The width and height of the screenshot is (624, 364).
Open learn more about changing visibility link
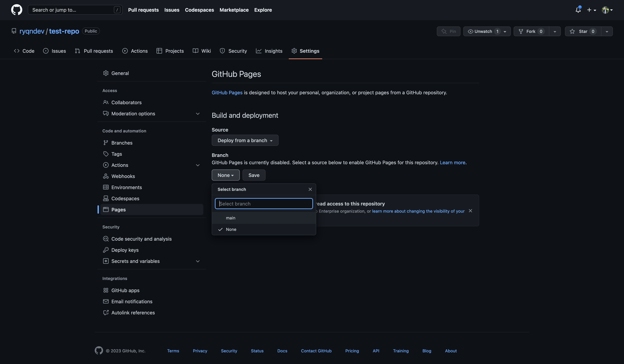[x=418, y=211]
